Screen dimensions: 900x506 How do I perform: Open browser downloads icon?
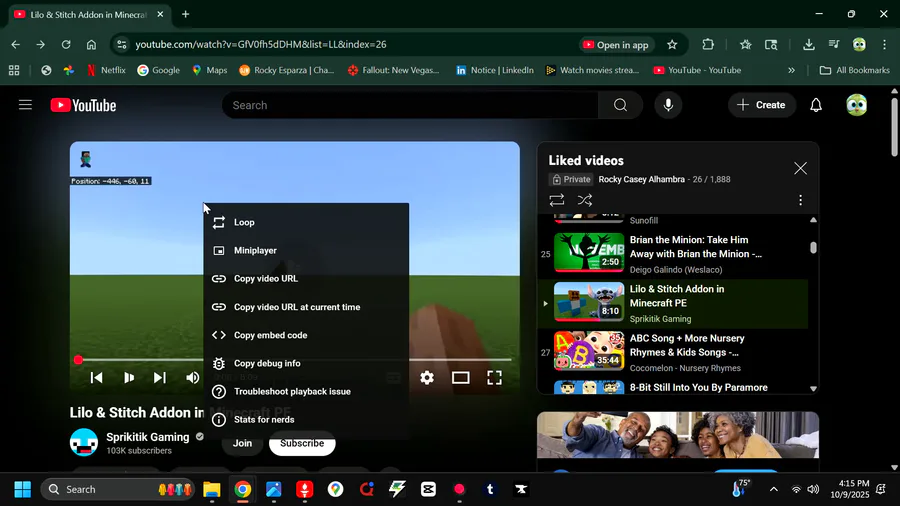pos(808,45)
